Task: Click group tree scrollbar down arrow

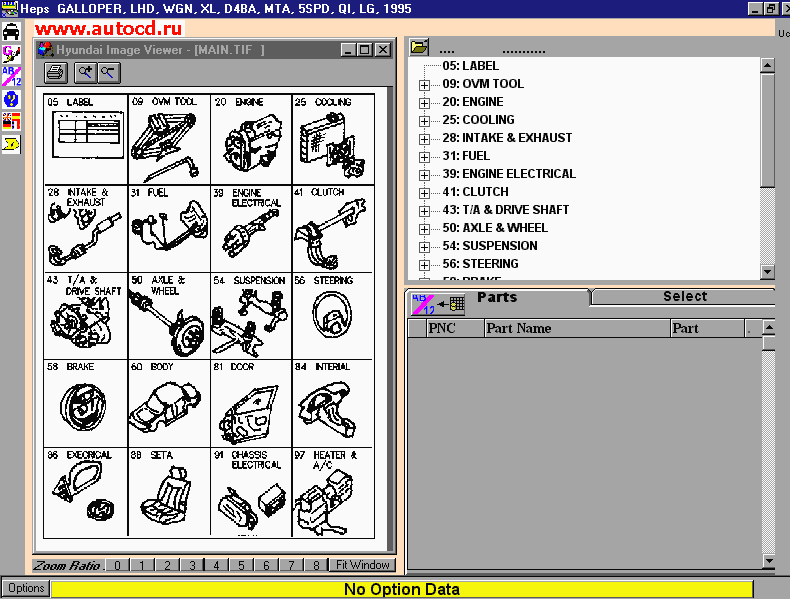Action: click(x=767, y=272)
